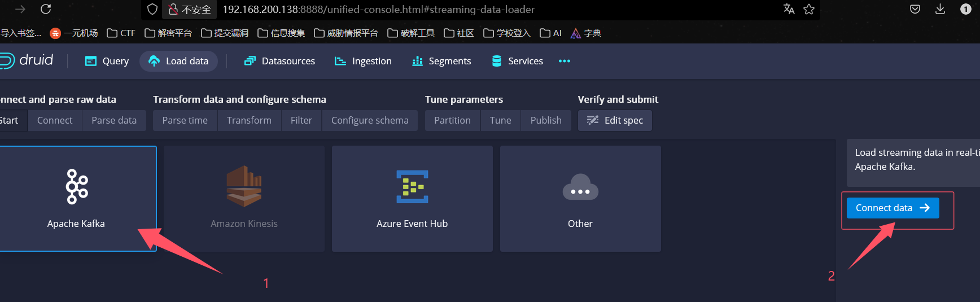Screen dimensions: 980x302
Task: Click the Druid logo
Action: (27, 60)
